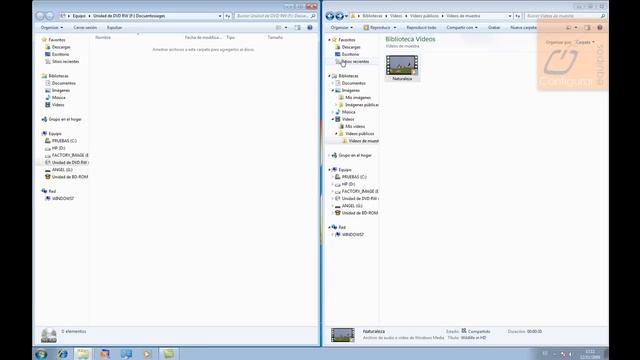Click Descargas icon in the Videos window Favoritos
The height and width of the screenshot is (360, 640).
click(x=338, y=47)
